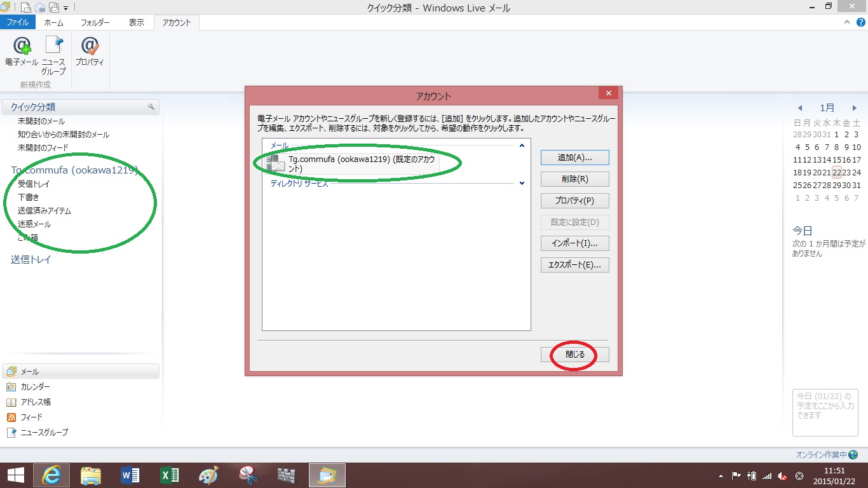The width and height of the screenshot is (868, 488).
Task: Click the 今日 heading in the calendar pane
Action: 802,231
